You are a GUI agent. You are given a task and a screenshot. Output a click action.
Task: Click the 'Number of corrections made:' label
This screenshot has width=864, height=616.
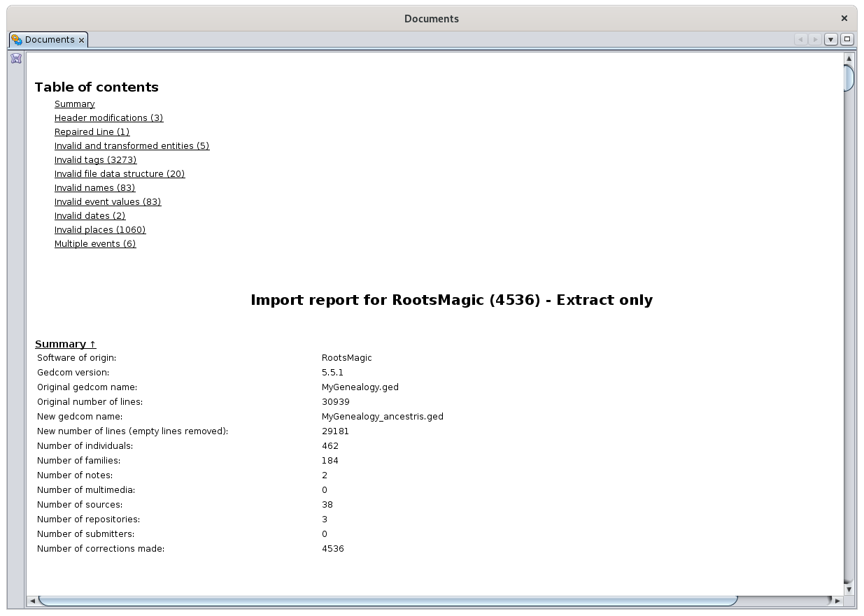(x=101, y=549)
